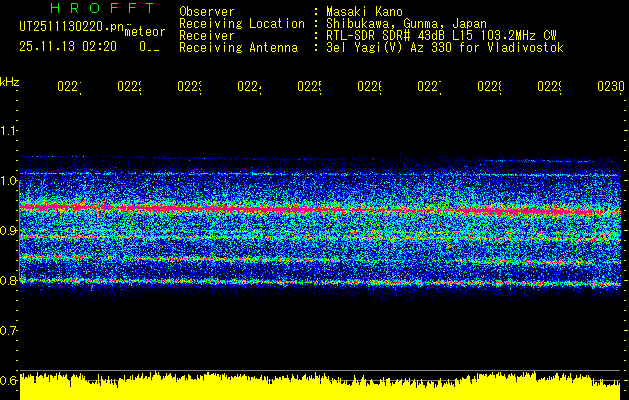Click the 0230 time marker
The width and height of the screenshot is (629, 400).
tap(611, 86)
